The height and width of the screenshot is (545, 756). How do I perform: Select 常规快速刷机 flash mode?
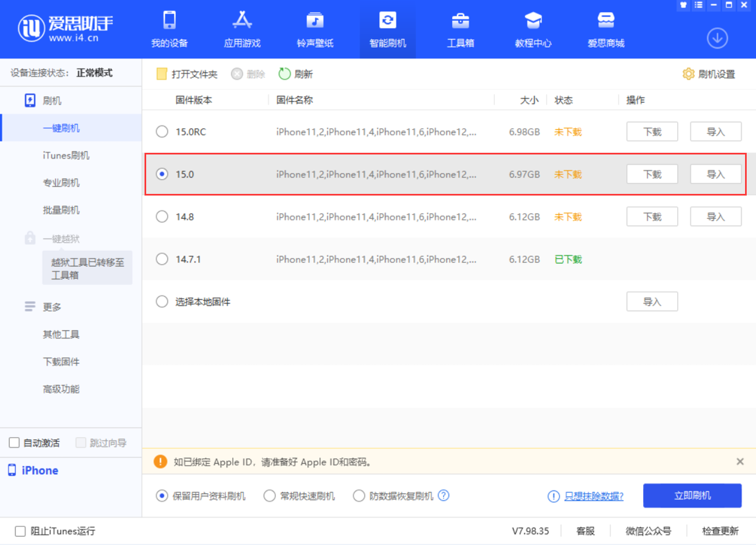[269, 495]
